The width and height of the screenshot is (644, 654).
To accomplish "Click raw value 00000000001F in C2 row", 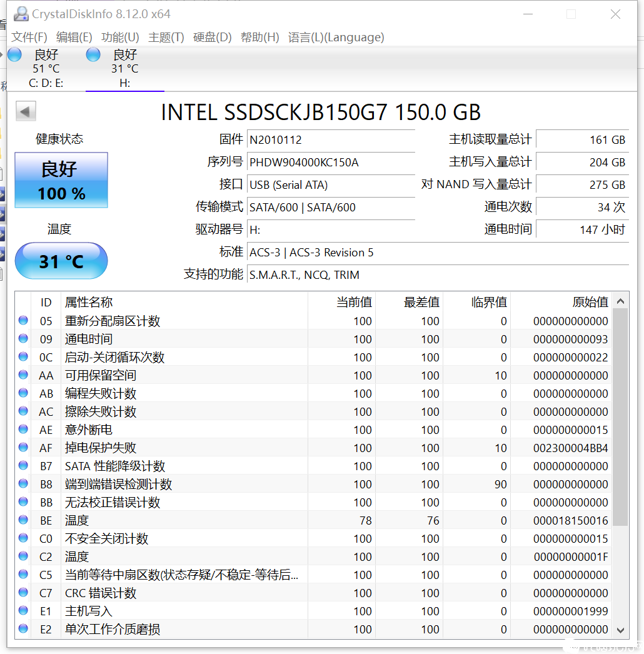I will [571, 557].
